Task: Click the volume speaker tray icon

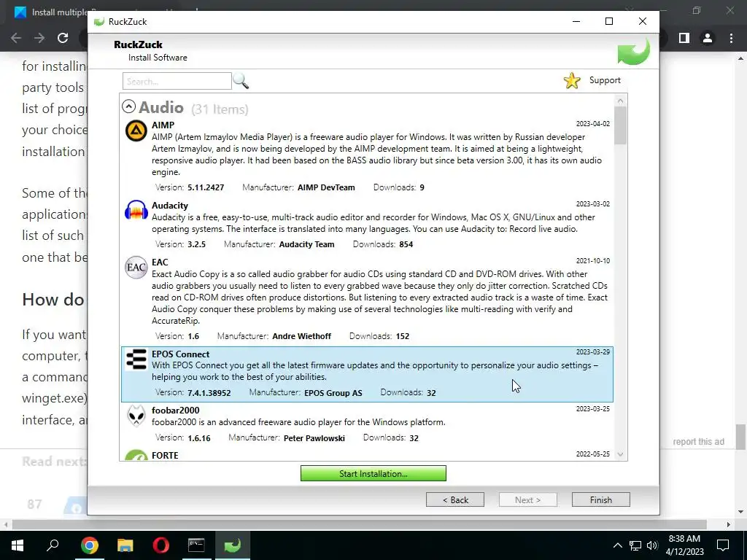Action: (652, 545)
